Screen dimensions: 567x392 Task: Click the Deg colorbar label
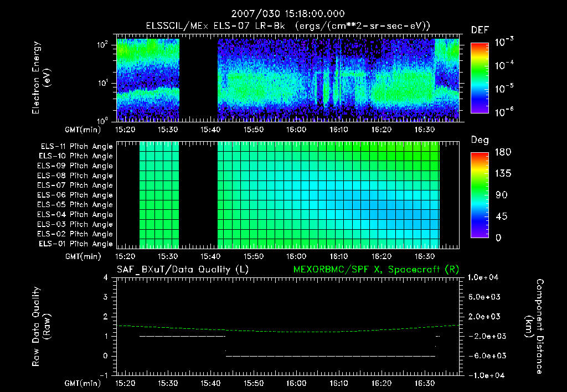480,140
